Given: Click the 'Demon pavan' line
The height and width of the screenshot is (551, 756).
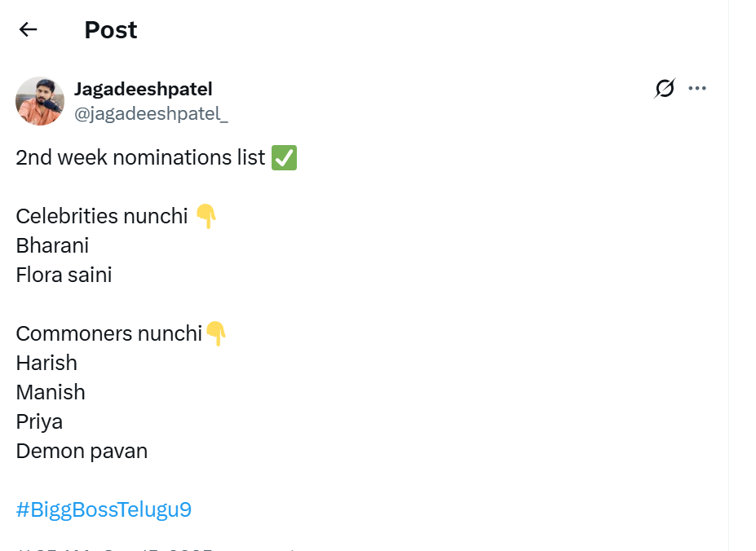Looking at the screenshot, I should 82,451.
